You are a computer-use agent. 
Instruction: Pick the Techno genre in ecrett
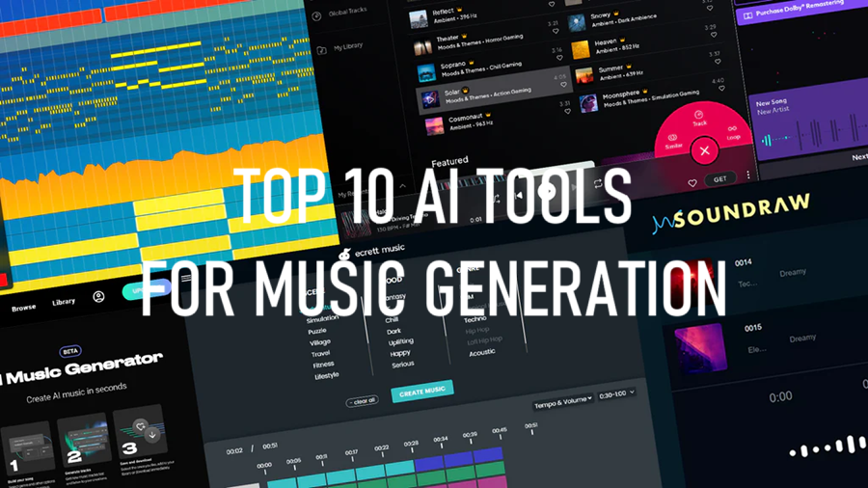tap(475, 319)
